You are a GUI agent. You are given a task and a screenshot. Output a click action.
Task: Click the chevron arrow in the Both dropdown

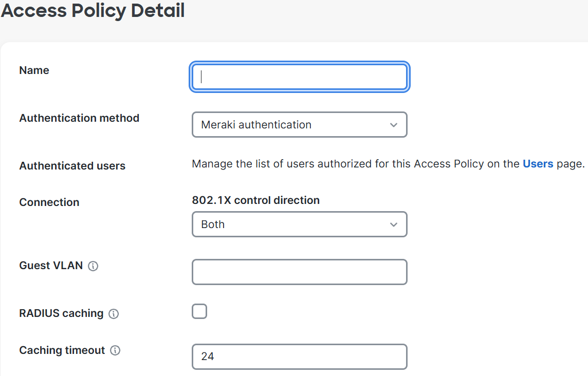(x=393, y=224)
